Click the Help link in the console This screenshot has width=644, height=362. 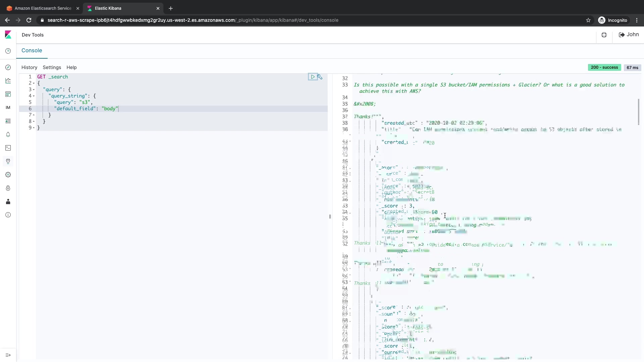[71, 67]
